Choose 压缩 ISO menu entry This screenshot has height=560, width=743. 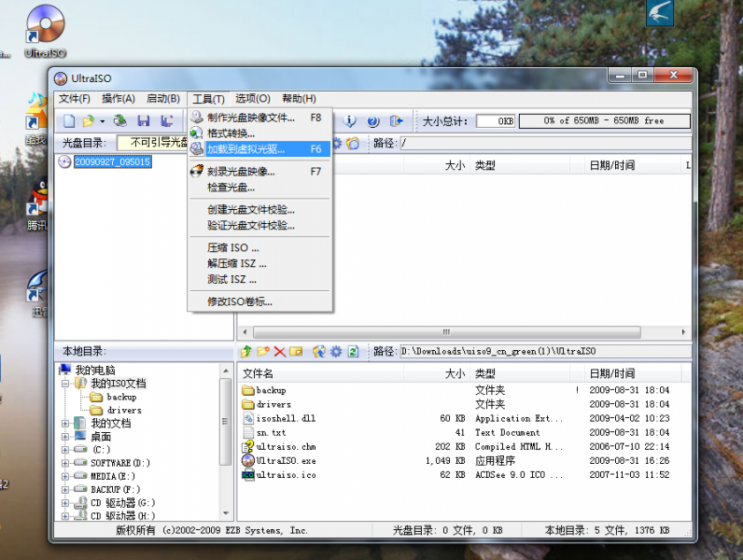[259, 247]
